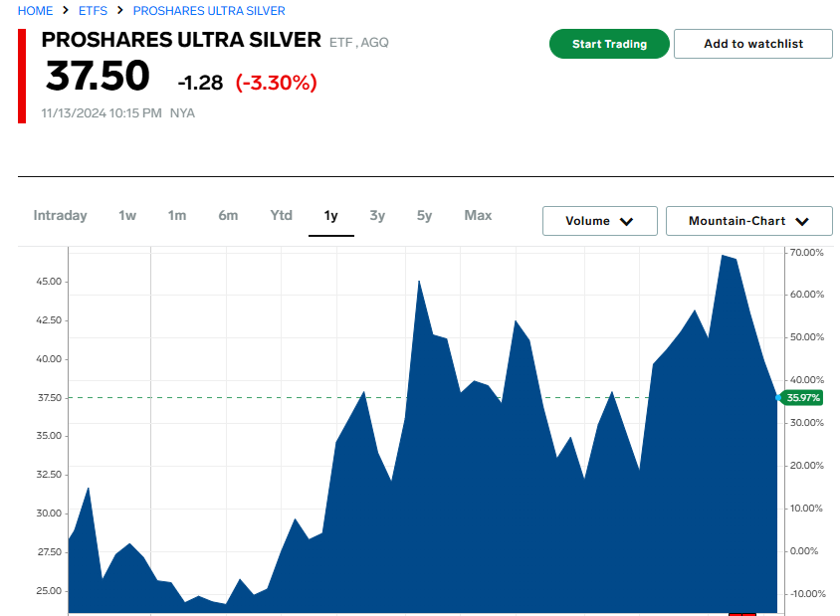Click the 25.00 price axis label

coord(49,591)
